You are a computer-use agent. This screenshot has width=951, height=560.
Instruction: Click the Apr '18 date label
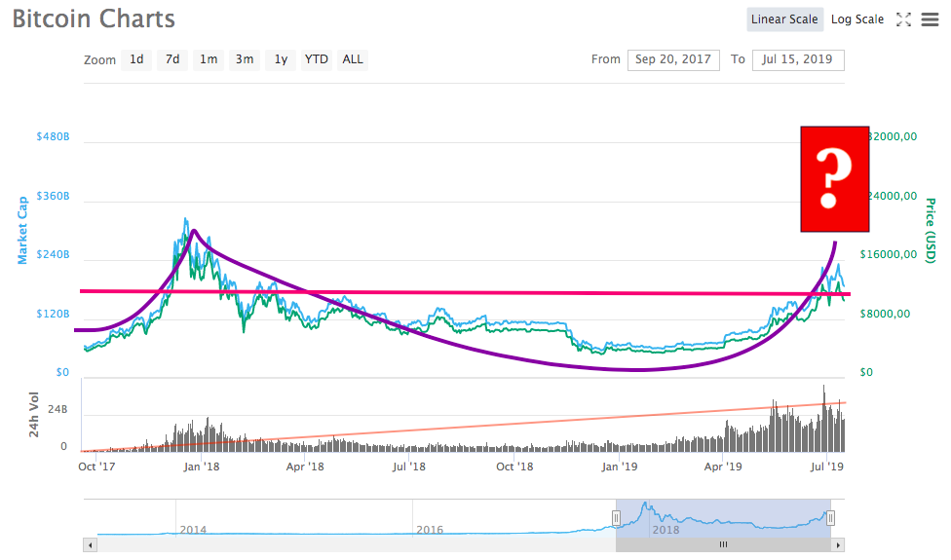[x=305, y=467]
